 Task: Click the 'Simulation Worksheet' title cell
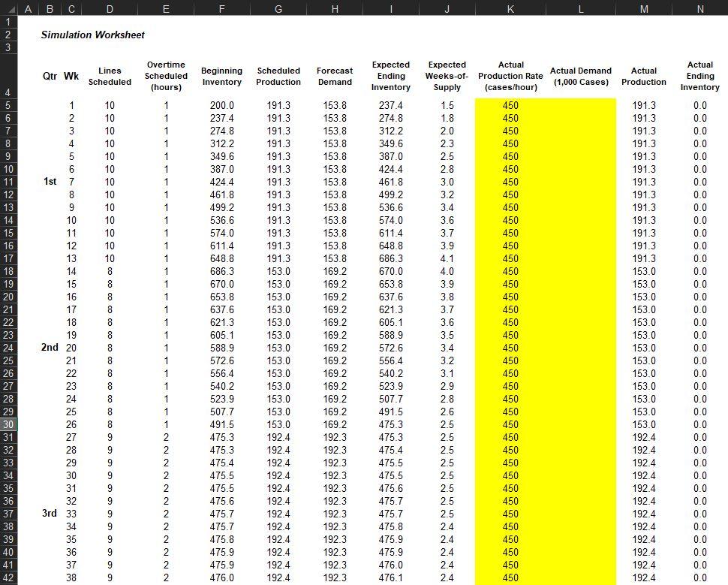[x=93, y=35]
